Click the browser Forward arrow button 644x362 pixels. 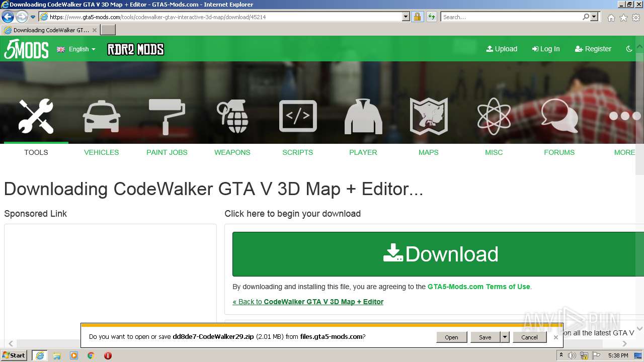point(21,17)
